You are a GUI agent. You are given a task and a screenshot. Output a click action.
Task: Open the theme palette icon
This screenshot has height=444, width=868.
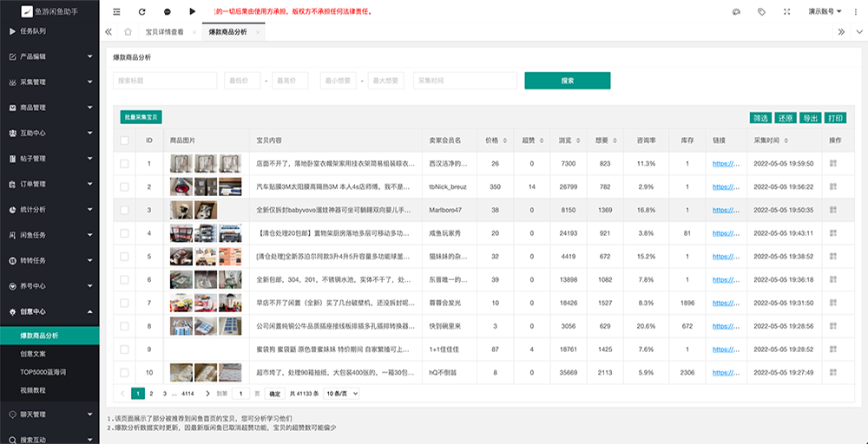pyautogui.click(x=736, y=11)
